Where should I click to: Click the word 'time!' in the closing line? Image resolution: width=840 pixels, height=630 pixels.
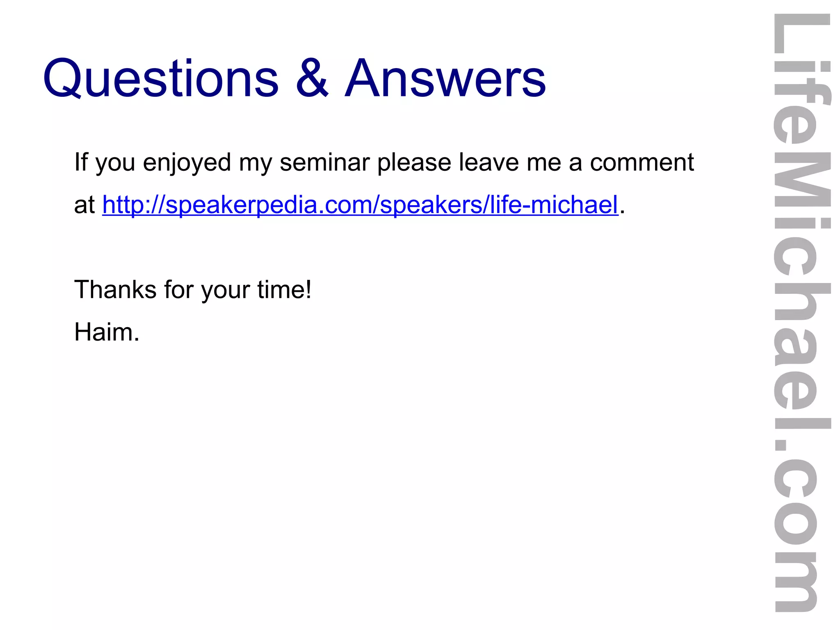[x=284, y=290]
